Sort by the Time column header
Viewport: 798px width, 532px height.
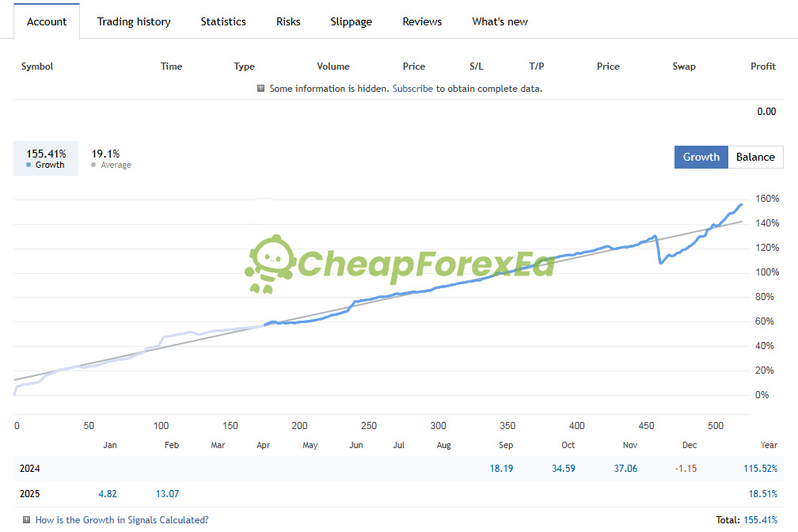[171, 66]
